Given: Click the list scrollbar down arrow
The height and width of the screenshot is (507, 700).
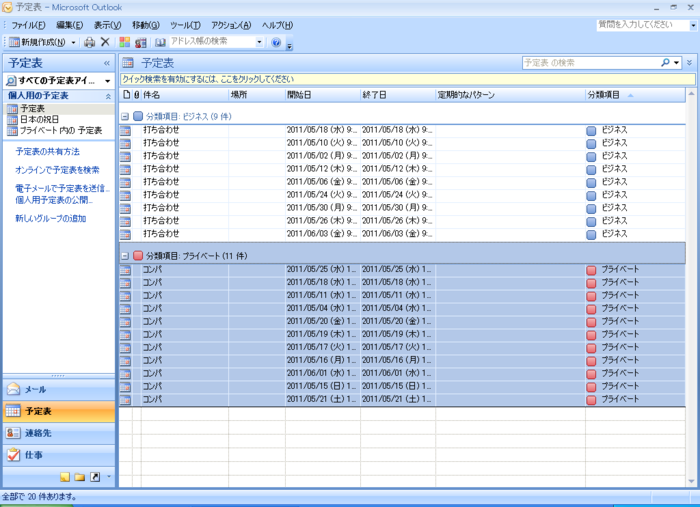Looking at the screenshot, I should pos(691,481).
